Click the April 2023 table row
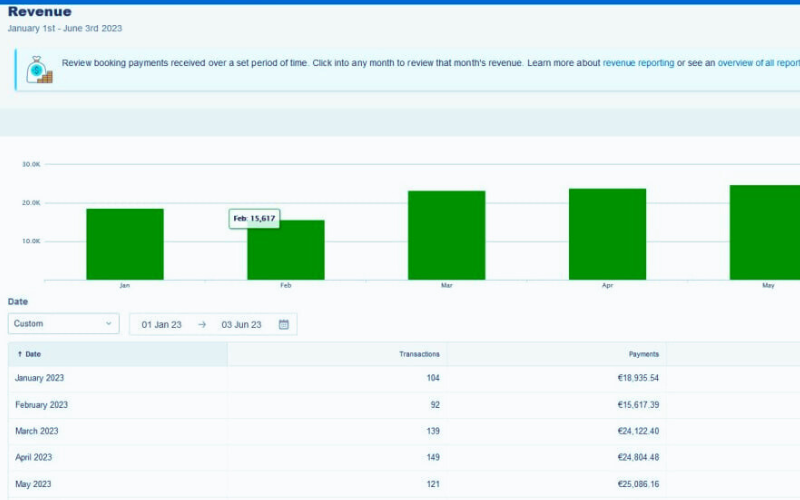 pos(35,457)
